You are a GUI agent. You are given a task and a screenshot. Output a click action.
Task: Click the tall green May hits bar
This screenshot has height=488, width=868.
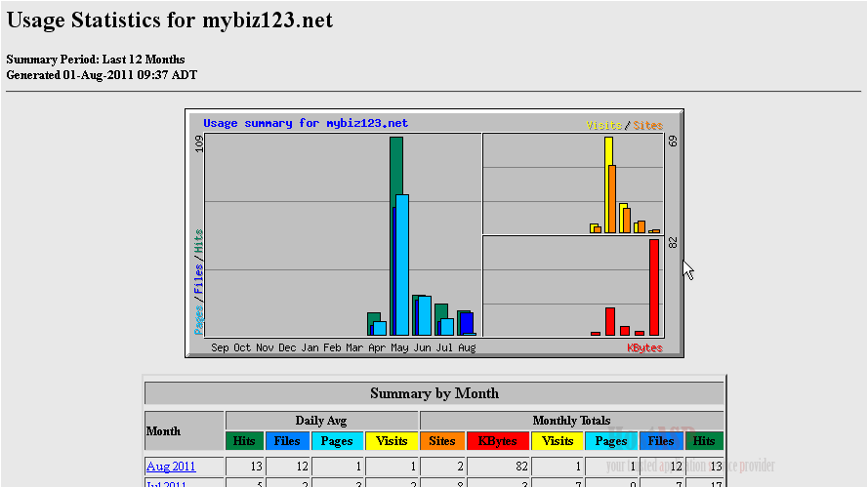396,166
